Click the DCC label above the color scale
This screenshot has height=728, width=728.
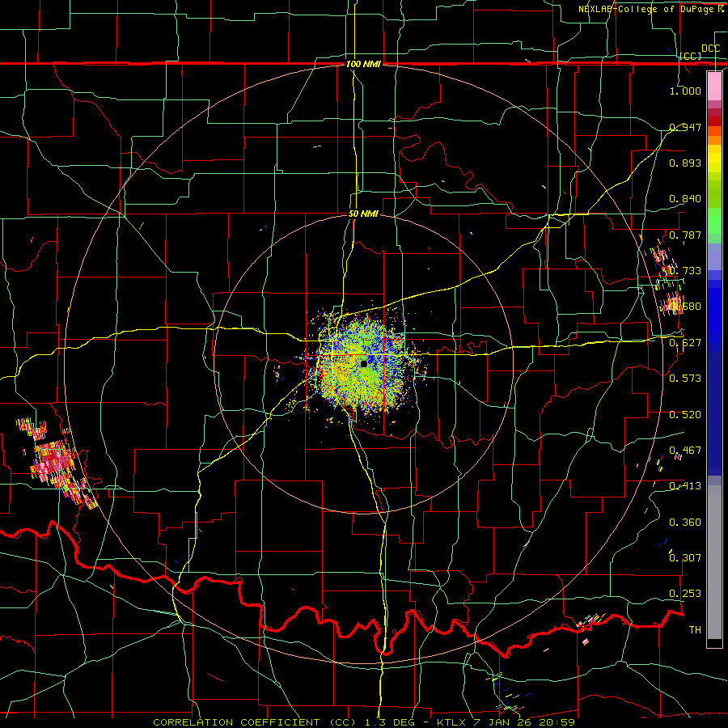[x=710, y=49]
